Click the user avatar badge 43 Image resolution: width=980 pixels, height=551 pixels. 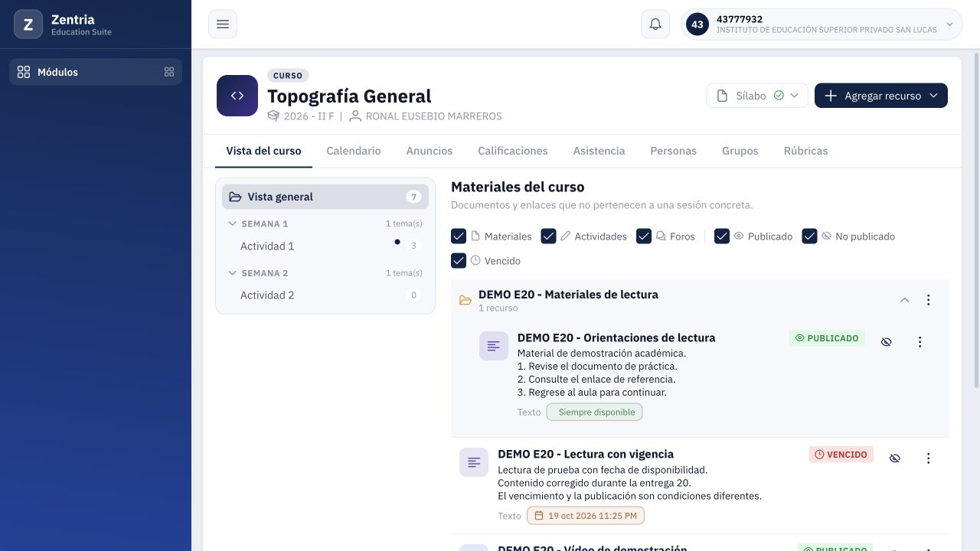(x=697, y=24)
